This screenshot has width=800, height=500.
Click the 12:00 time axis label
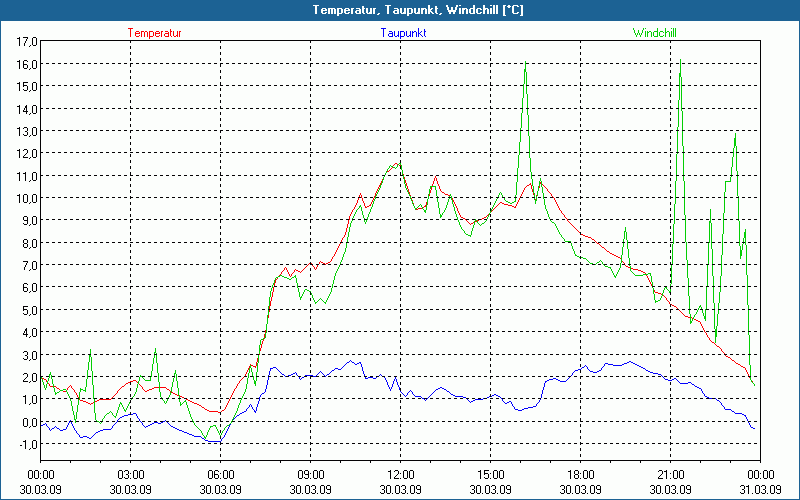401,475
